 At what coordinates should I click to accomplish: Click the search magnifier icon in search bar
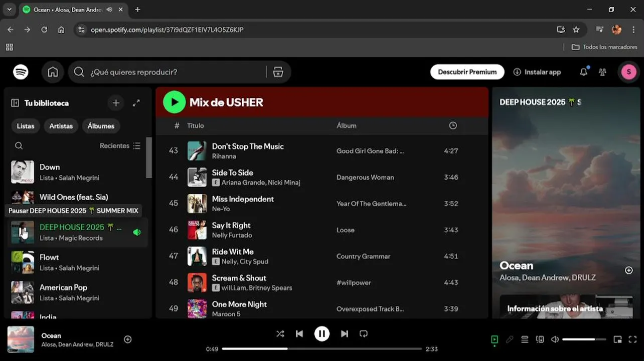tap(79, 72)
